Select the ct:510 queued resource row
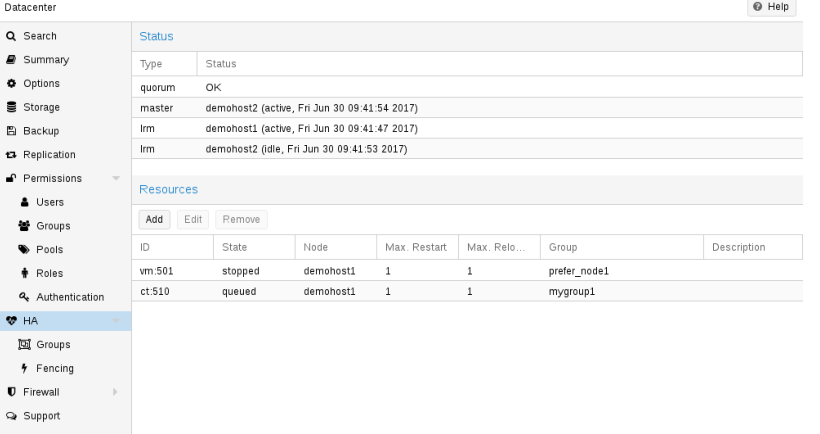This screenshot has width=820, height=434. [467, 291]
